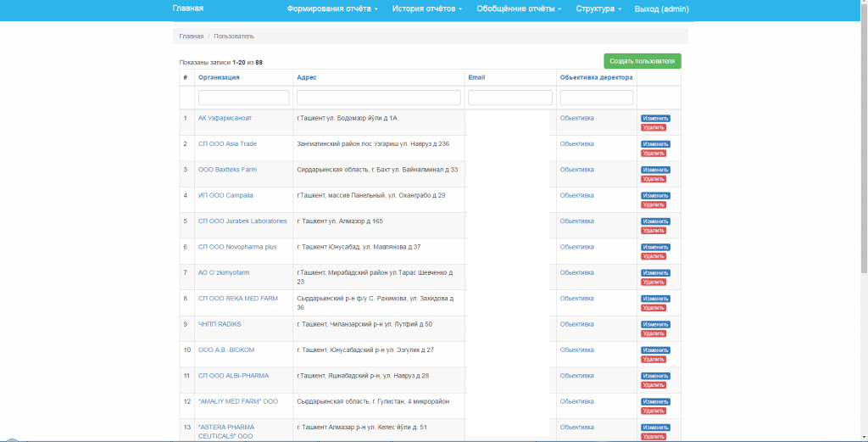Sort by Организация column header

coord(219,77)
